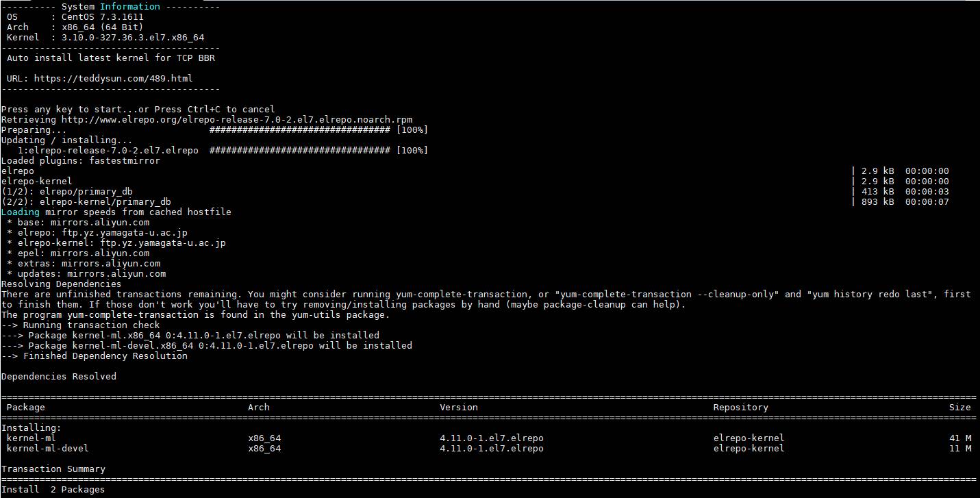Click the '413 kB' download size
The height and width of the screenshot is (498, 980).
(x=878, y=192)
